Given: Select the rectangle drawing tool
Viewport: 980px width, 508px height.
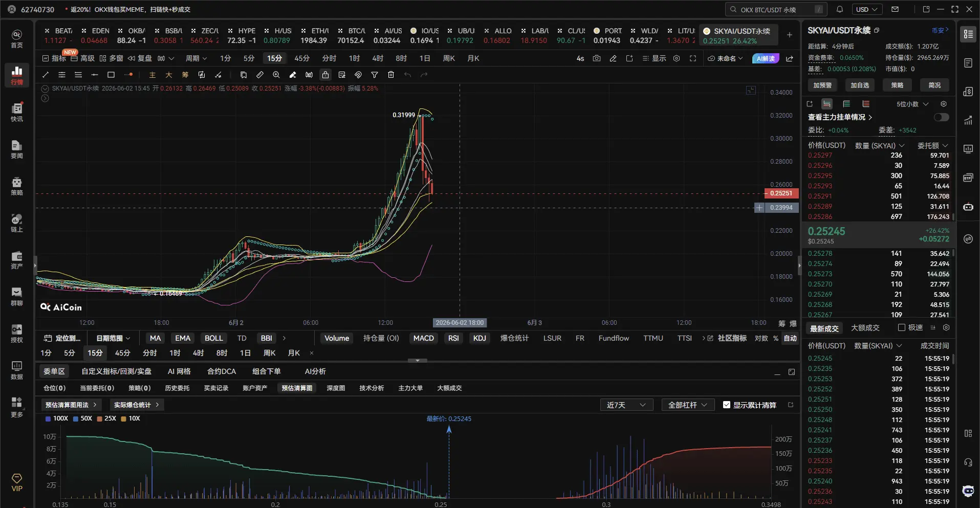Looking at the screenshot, I should point(111,75).
